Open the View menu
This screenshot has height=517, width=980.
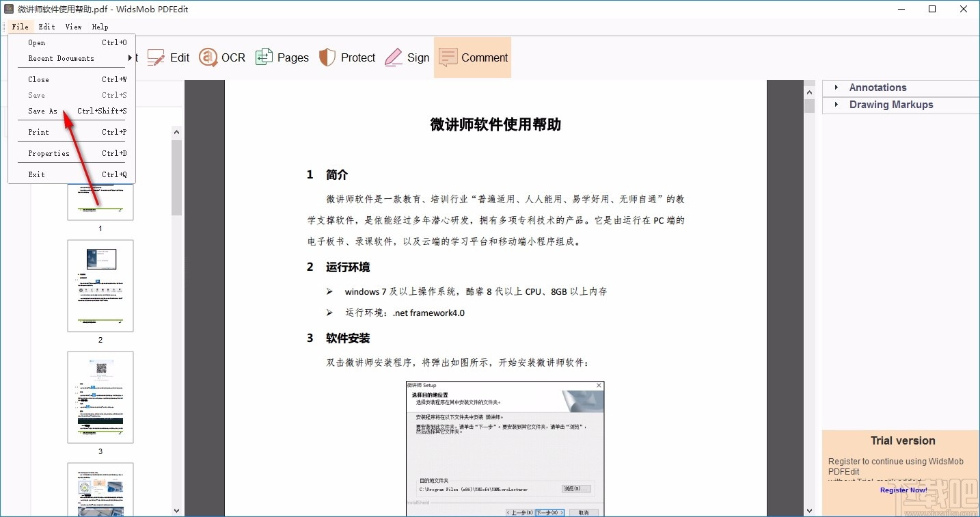(x=73, y=27)
